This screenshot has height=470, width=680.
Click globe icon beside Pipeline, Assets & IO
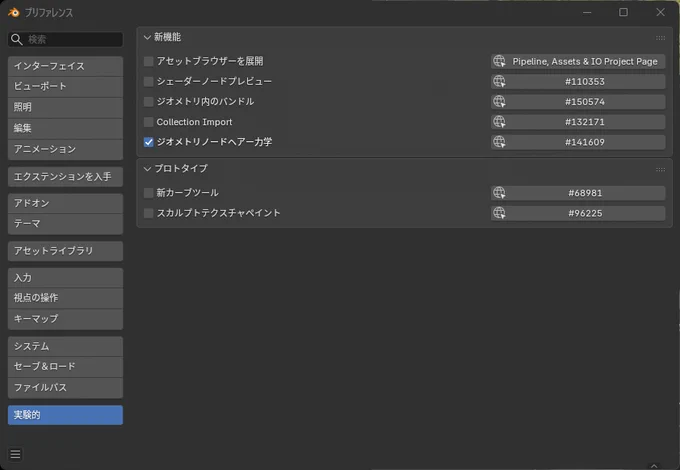(499, 61)
